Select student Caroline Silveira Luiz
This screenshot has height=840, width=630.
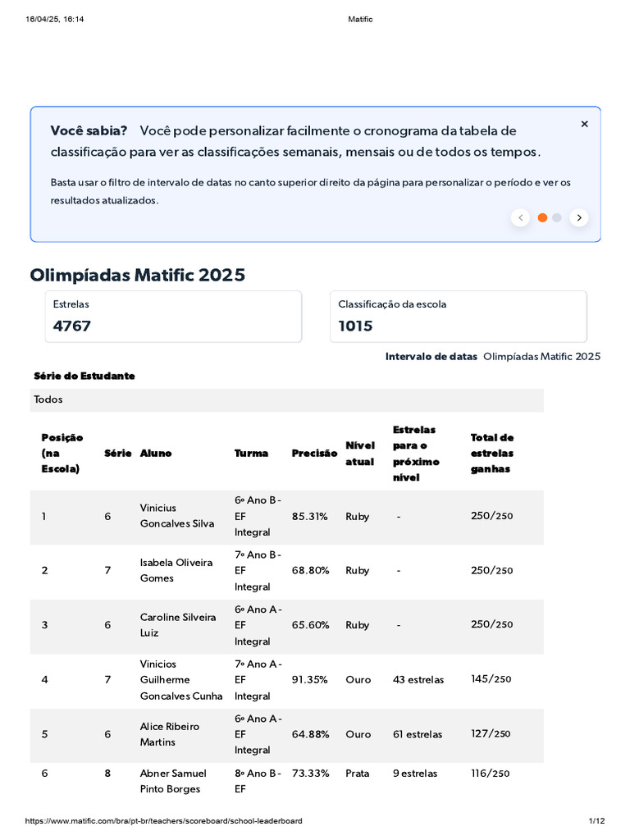[178, 624]
